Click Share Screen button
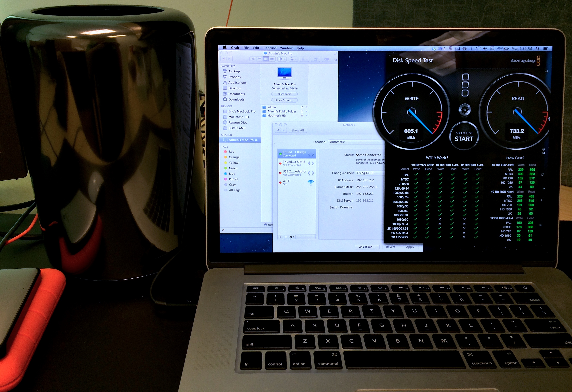Screen dimensions: 572x392 tap(284, 100)
